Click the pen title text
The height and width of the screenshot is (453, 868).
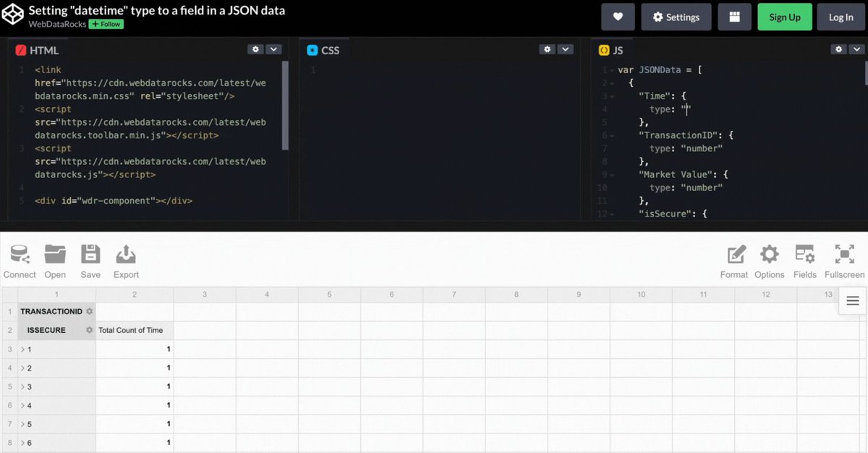click(157, 10)
